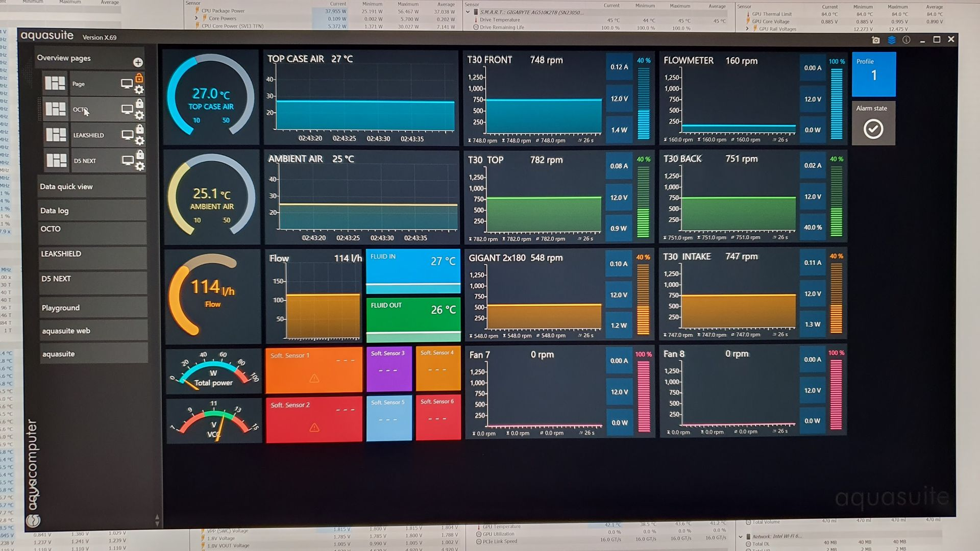Click the blue Profile 1 tile
The width and height of the screenshot is (980, 551).
tap(873, 74)
